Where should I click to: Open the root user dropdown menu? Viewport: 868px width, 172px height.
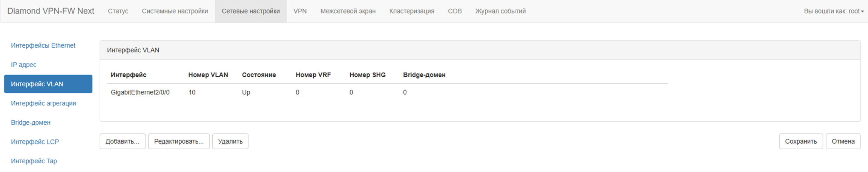(x=833, y=11)
